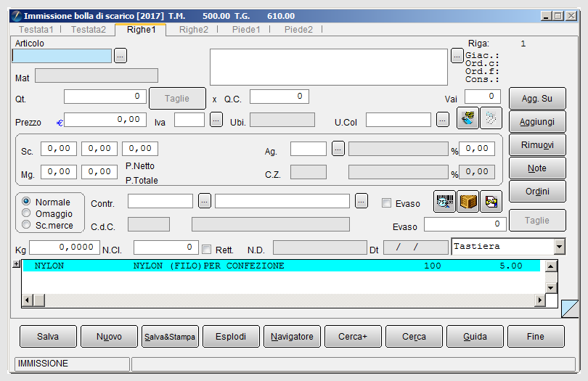This screenshot has height=381, width=588.
Task: Click the Agg. Su button
Action: click(537, 98)
